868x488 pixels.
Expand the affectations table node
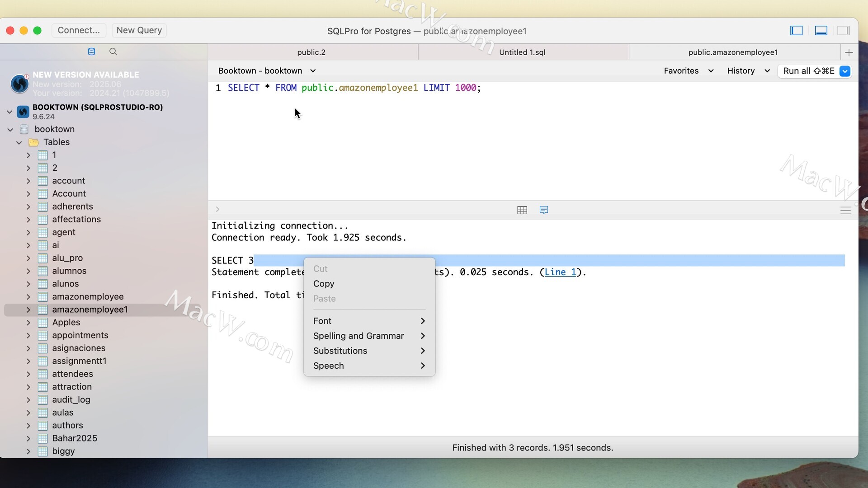click(x=28, y=220)
